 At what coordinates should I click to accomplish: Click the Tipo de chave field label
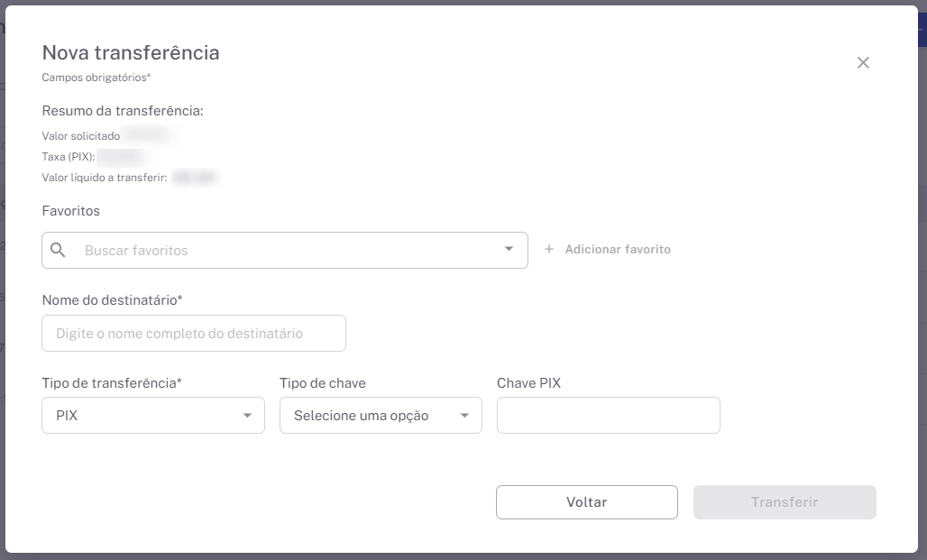click(x=323, y=383)
